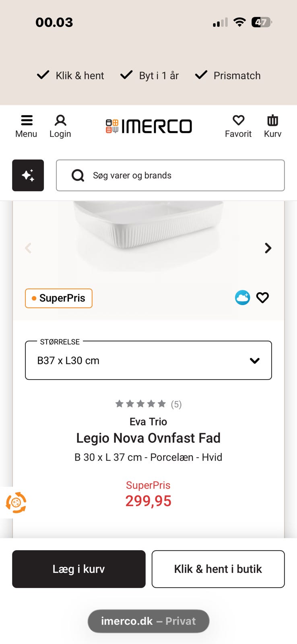Show previous product image arrow
Image resolution: width=297 pixels, height=644 pixels.
pos(28,248)
